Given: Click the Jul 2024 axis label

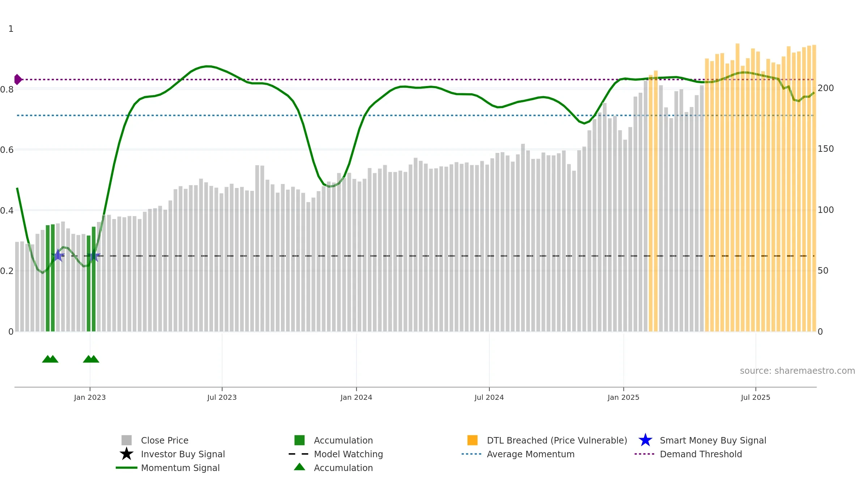Looking at the screenshot, I should 489,398.
